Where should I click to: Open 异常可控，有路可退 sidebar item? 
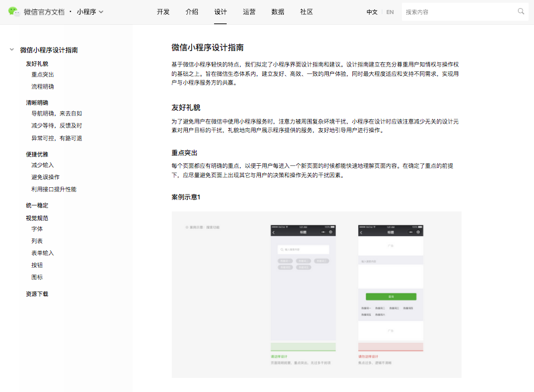click(x=56, y=138)
